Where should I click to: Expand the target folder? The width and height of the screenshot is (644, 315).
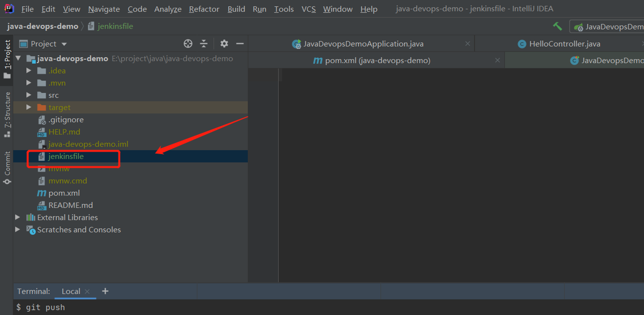pos(29,107)
